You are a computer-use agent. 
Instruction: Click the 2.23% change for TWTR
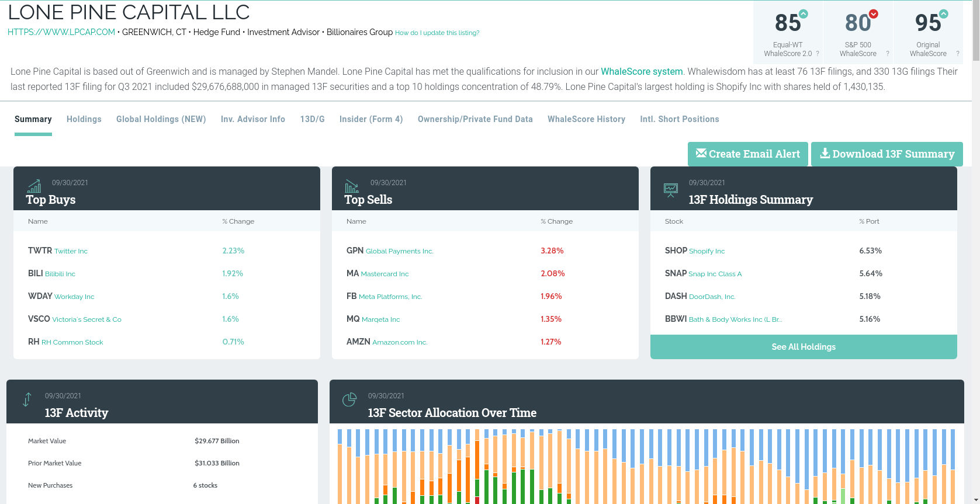(233, 251)
